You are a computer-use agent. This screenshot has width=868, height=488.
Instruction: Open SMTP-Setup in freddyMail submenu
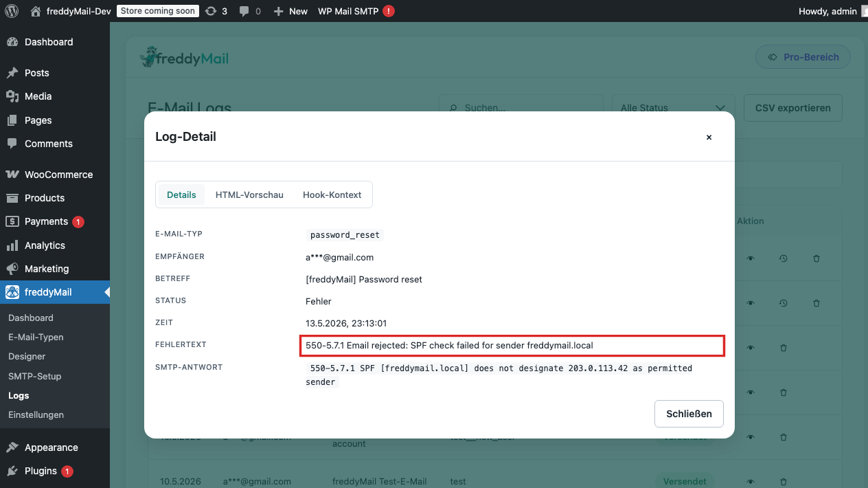point(34,376)
